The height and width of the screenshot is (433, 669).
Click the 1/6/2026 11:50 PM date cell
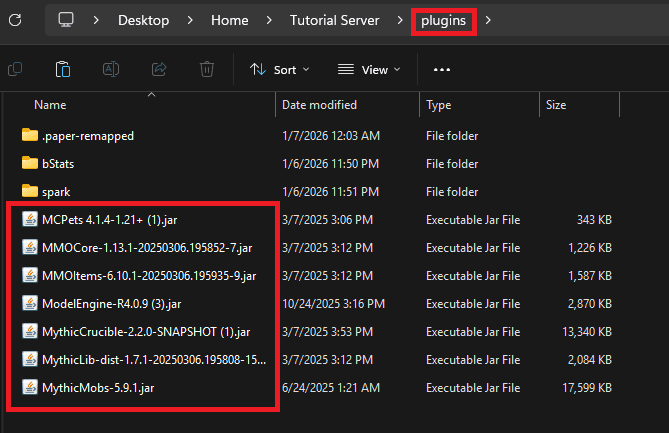coord(330,163)
